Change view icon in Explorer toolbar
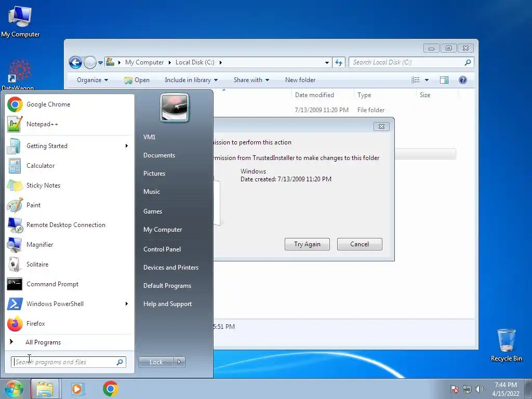Viewport: 532px width, 399px height. click(x=415, y=80)
